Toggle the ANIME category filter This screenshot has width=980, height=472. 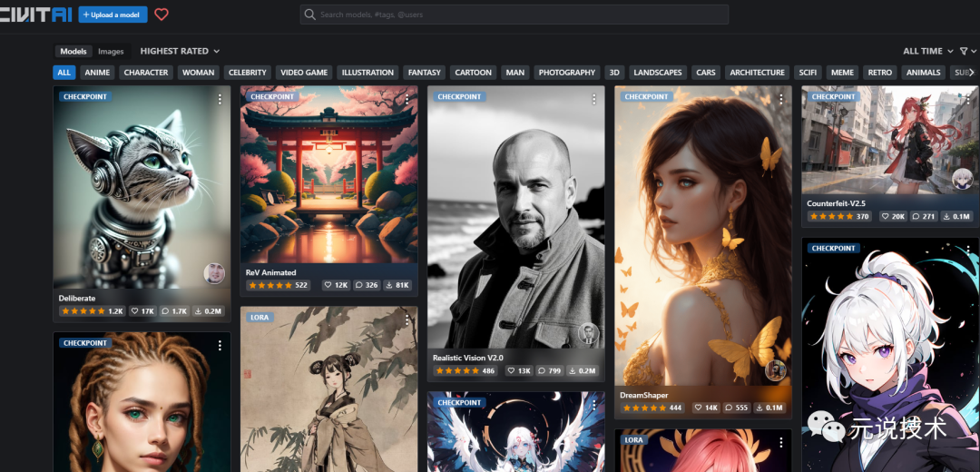97,73
